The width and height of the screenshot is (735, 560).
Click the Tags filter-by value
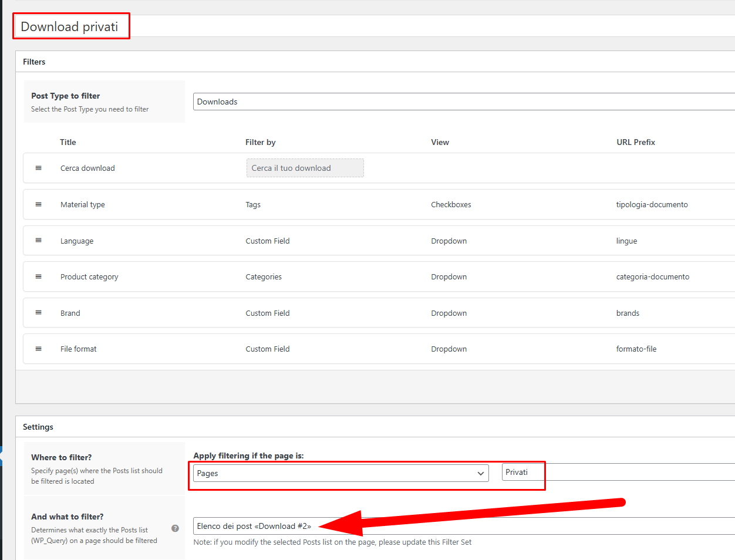[253, 204]
